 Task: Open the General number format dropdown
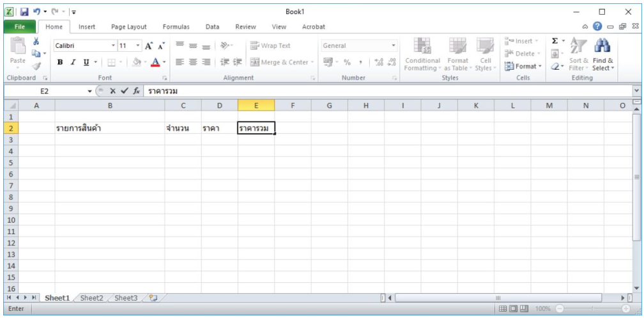coord(394,46)
